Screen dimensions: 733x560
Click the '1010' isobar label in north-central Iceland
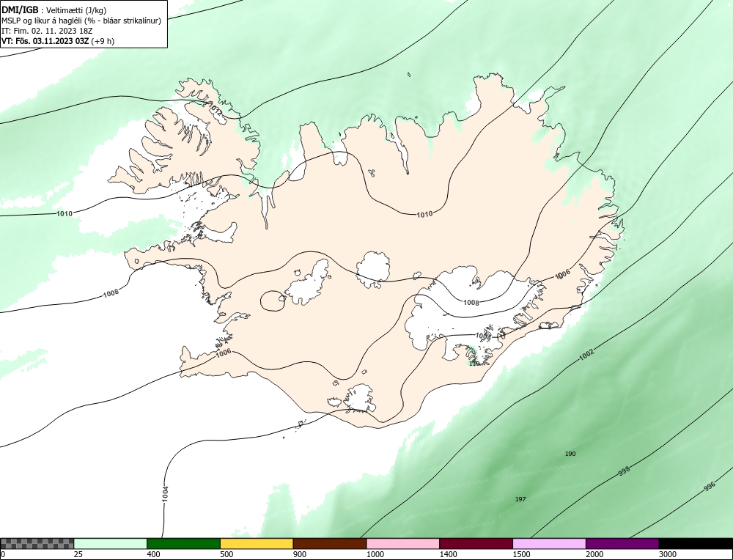424,215
